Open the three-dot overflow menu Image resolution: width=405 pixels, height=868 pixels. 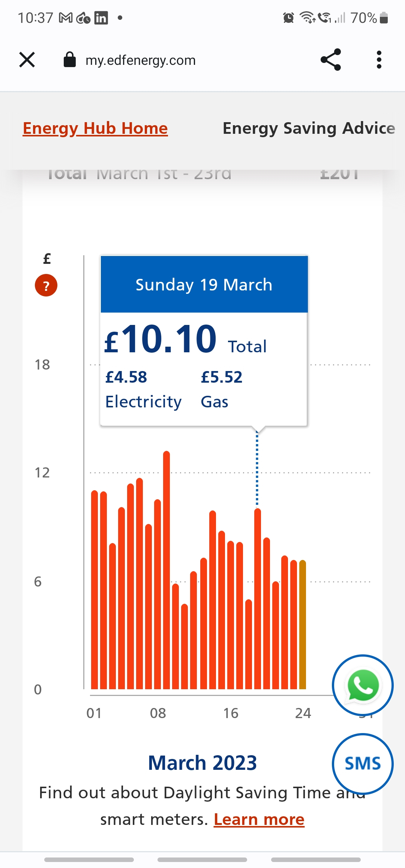tap(379, 60)
